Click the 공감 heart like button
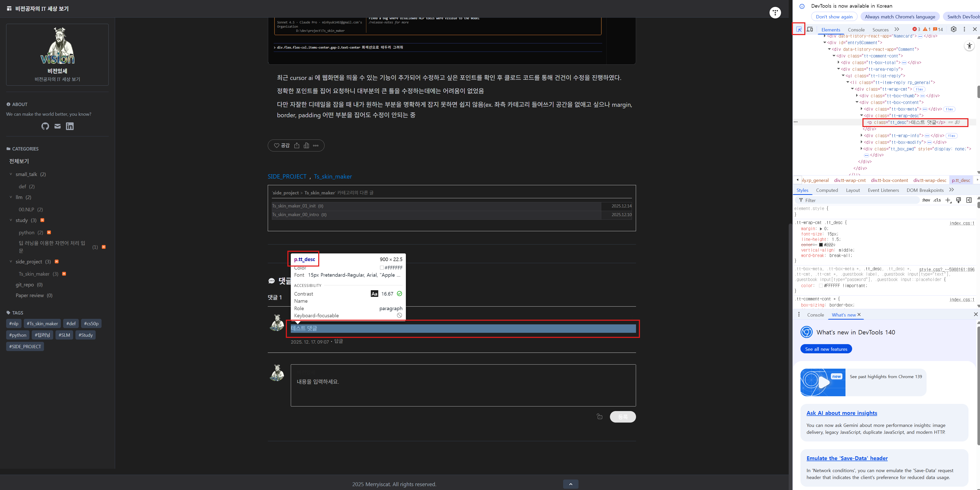 [x=282, y=146]
